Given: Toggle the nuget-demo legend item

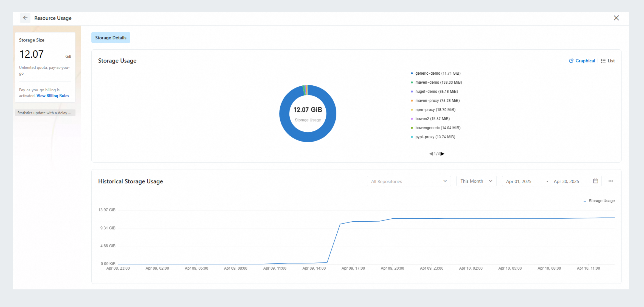Looking at the screenshot, I should point(436,91).
